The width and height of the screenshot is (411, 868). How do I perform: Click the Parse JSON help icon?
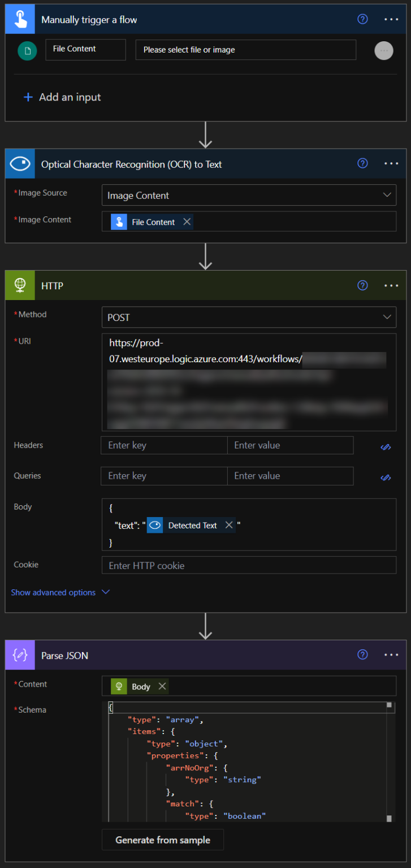[363, 655]
